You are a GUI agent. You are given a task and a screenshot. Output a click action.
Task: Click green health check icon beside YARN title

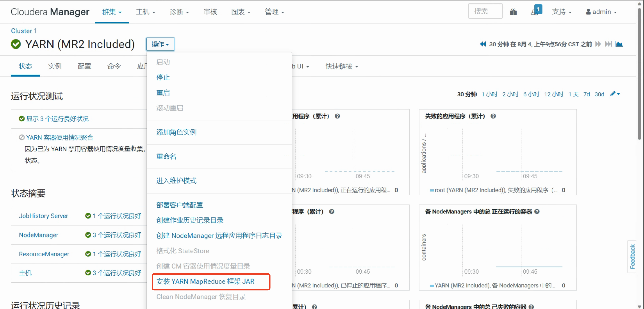(16, 44)
